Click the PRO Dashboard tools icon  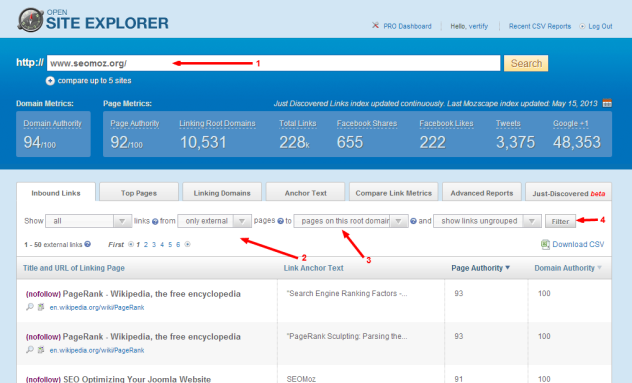click(x=375, y=25)
